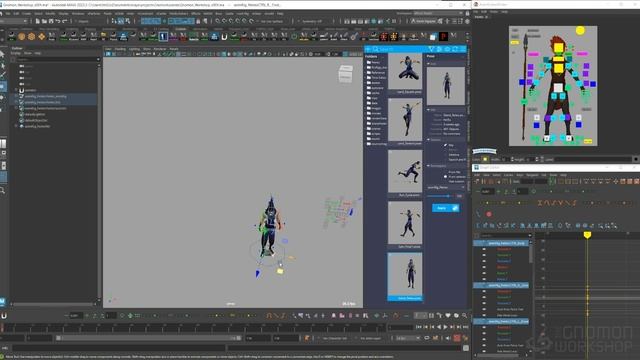640x360 pixels.
Task: Click the yellow Color swatch in picker window
Action: click(485, 159)
